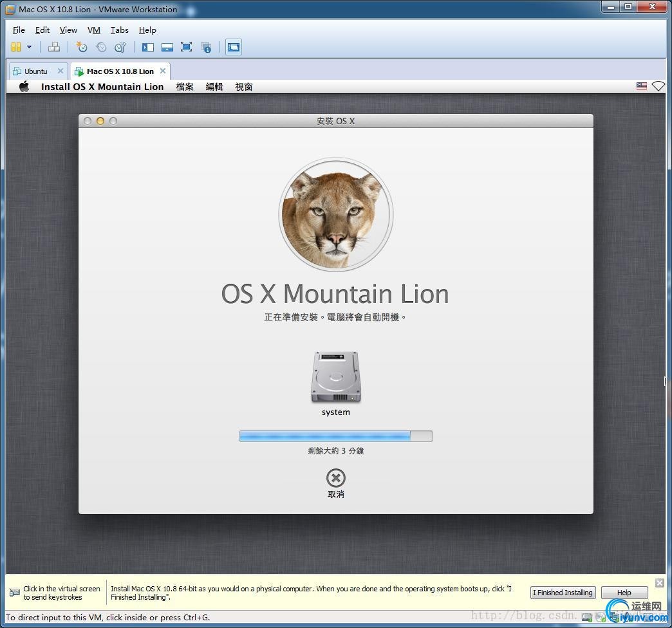Image resolution: width=672 pixels, height=628 pixels.
Task: Click the OS X Mountain Lion heading
Action: pos(335,294)
